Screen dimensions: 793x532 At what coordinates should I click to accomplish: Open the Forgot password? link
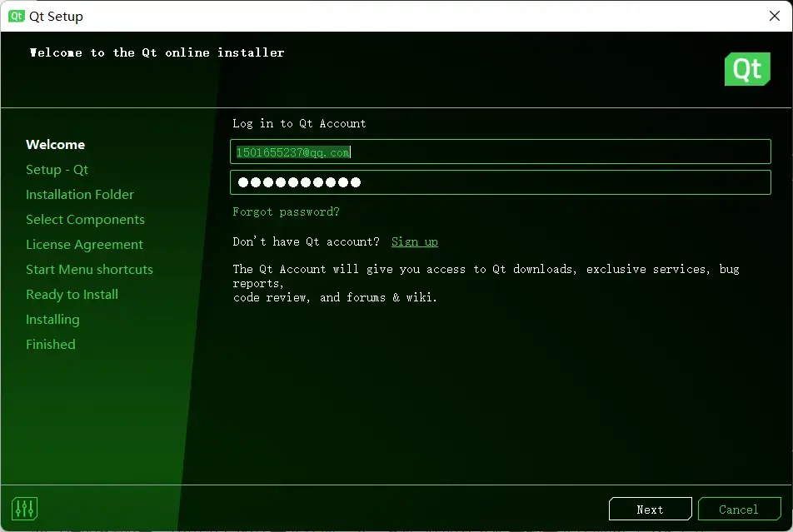[x=286, y=211]
